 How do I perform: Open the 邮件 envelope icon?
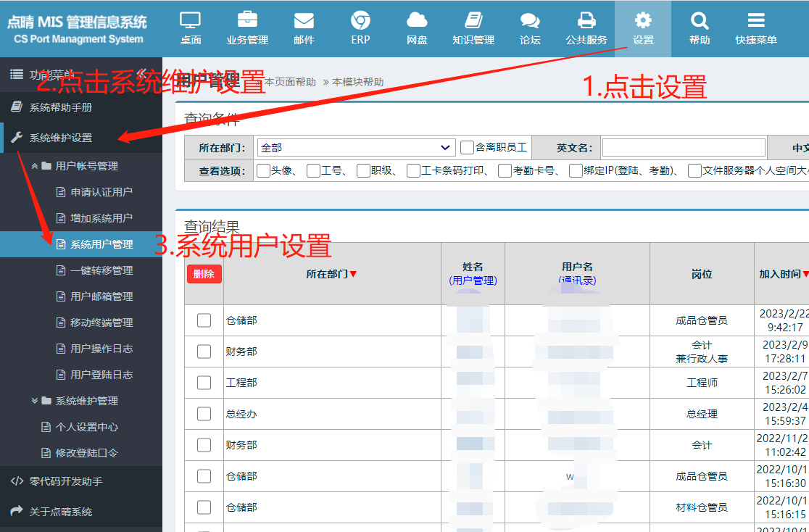click(x=304, y=21)
